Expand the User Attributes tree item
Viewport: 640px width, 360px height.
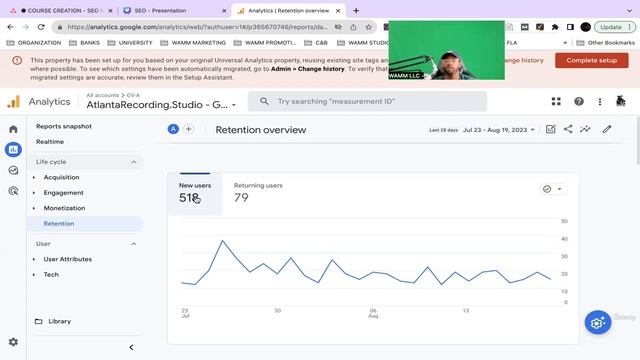click(34, 259)
